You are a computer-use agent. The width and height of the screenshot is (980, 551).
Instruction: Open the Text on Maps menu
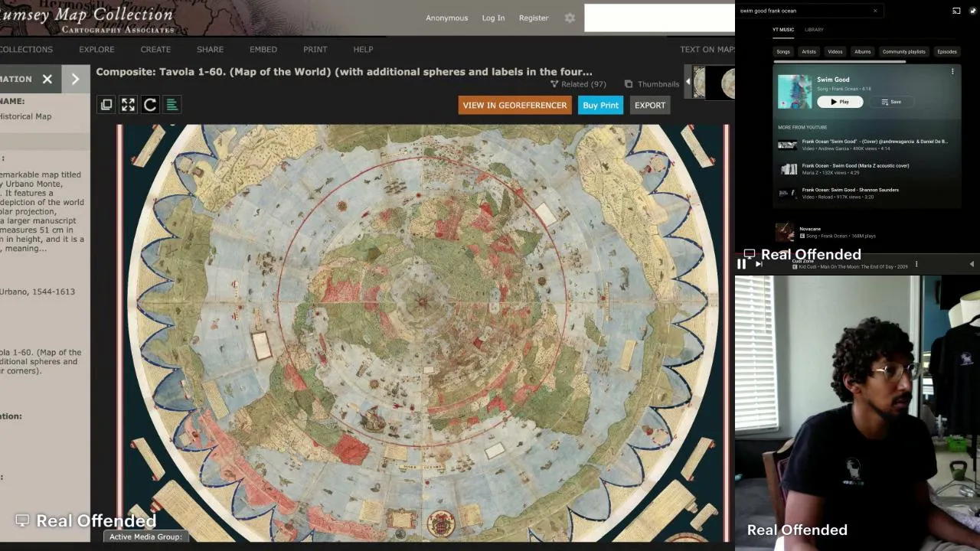click(x=707, y=50)
